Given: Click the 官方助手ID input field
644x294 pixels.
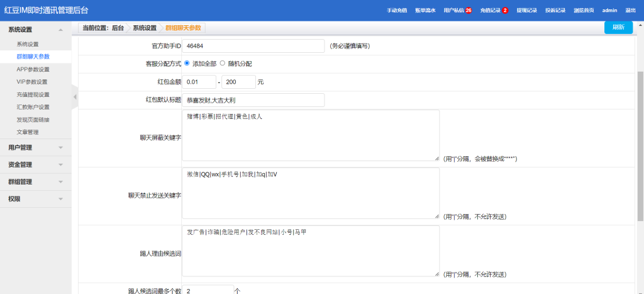Looking at the screenshot, I should 253,46.
